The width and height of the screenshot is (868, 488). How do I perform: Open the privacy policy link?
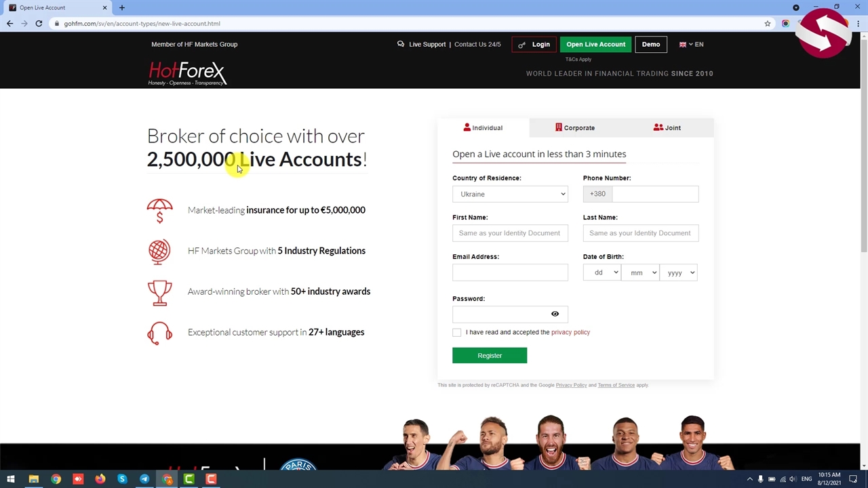pos(570,332)
